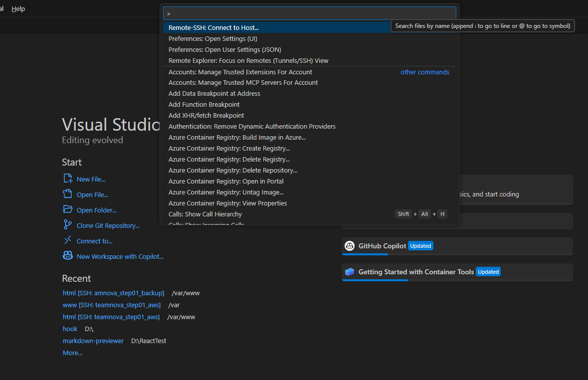Click New Workspace with Copilot... link
The height and width of the screenshot is (380, 588).
pos(120,257)
